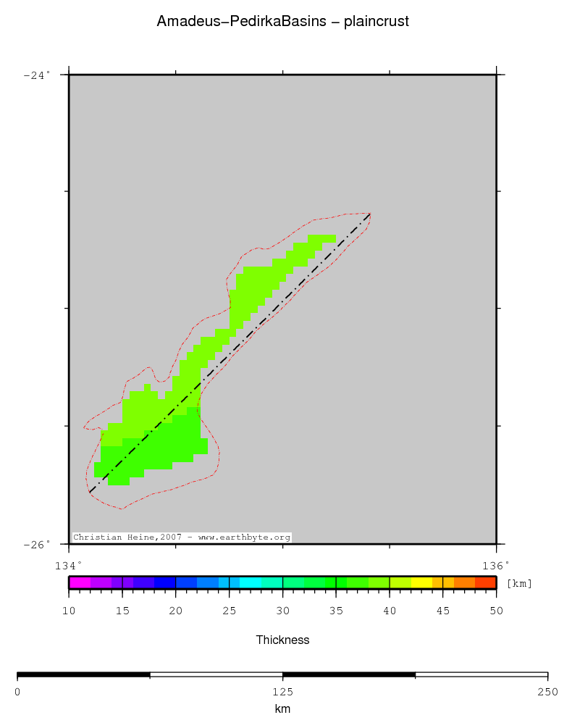Click the -24° latitude label
Image resolution: width=572 pixels, height=728 pixels.
click(x=38, y=75)
